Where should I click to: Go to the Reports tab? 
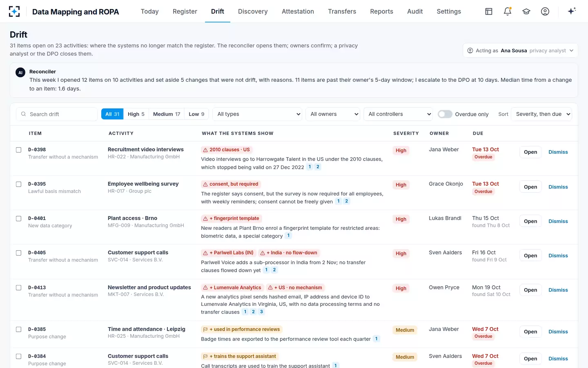coord(382,11)
